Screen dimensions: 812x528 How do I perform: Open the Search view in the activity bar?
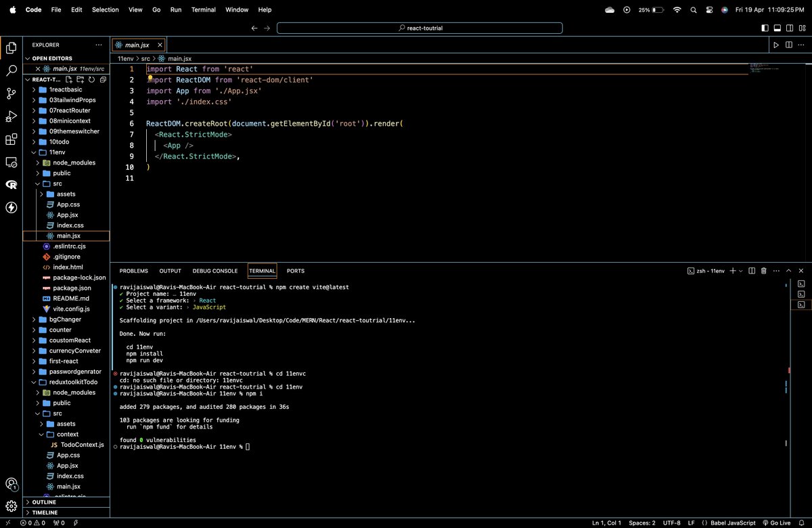pos(11,70)
